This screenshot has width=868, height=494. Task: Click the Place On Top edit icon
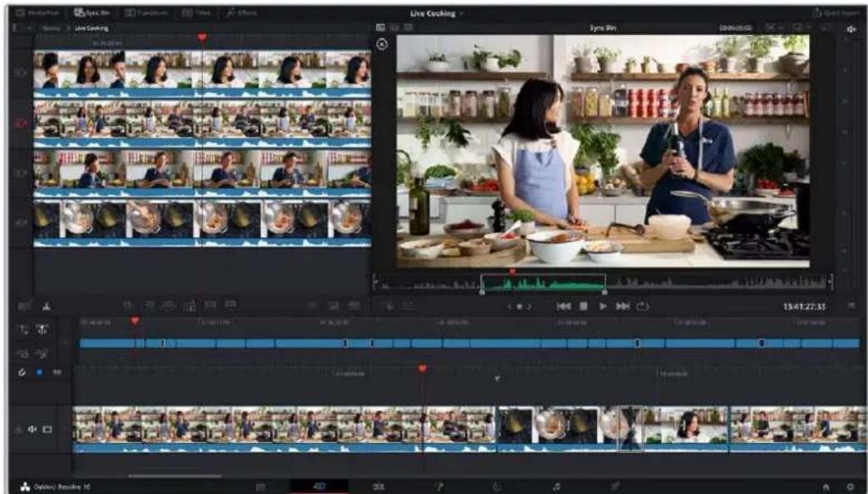(211, 305)
